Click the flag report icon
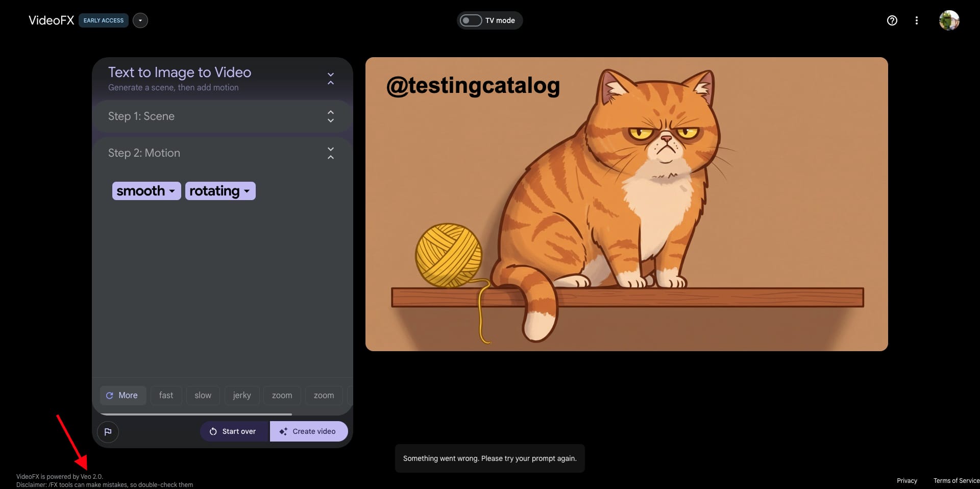The width and height of the screenshot is (980, 489). tap(108, 432)
